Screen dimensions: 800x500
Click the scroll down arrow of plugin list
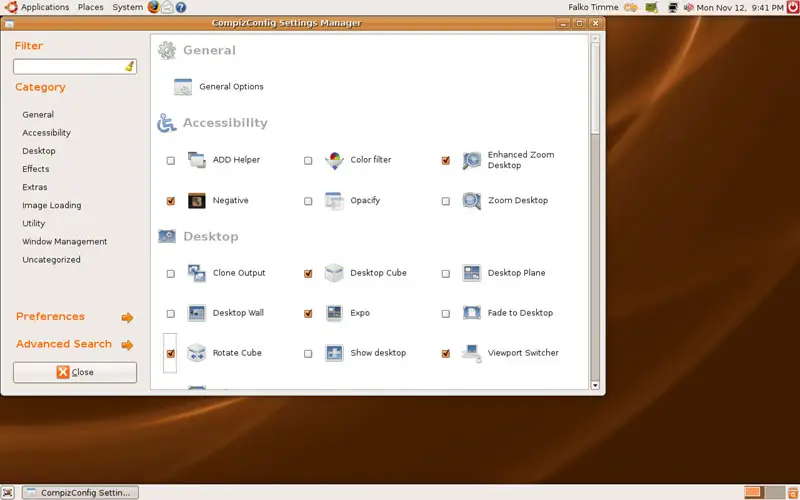(x=595, y=386)
